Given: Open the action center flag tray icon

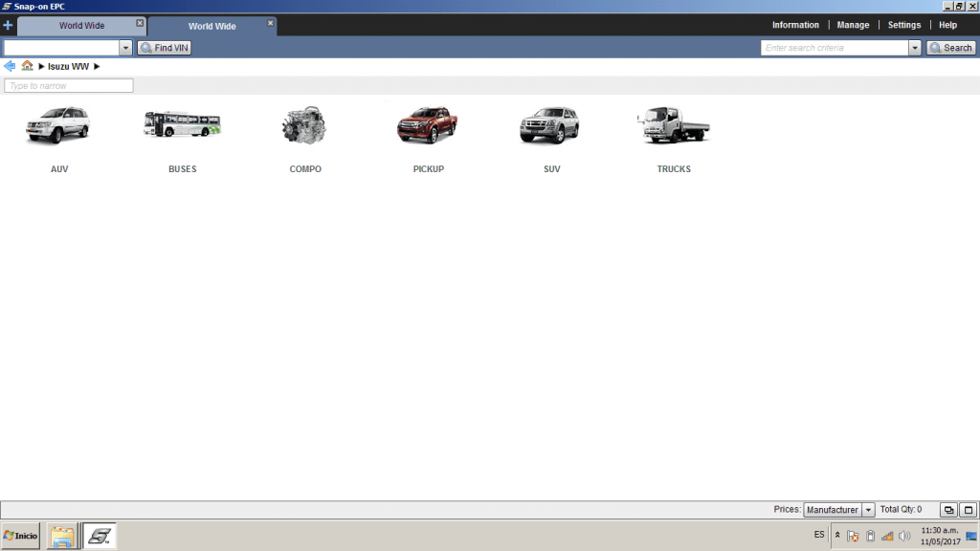Looking at the screenshot, I should coord(853,536).
